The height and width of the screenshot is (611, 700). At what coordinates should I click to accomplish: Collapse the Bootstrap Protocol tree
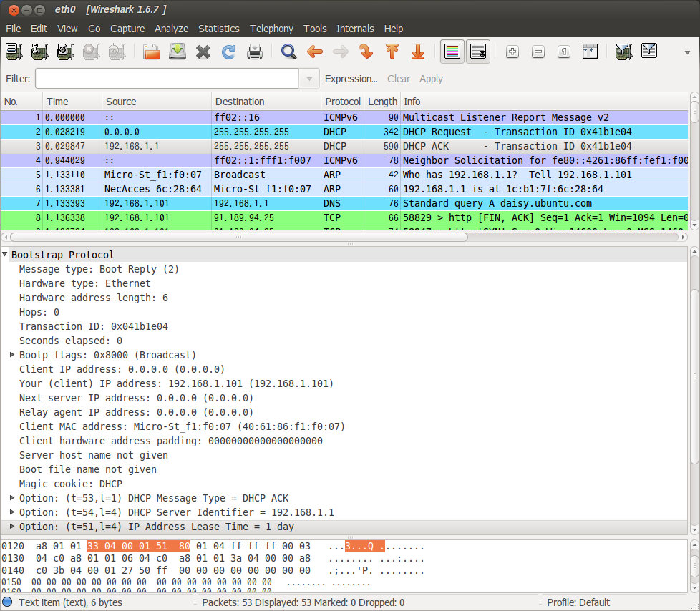(5, 255)
